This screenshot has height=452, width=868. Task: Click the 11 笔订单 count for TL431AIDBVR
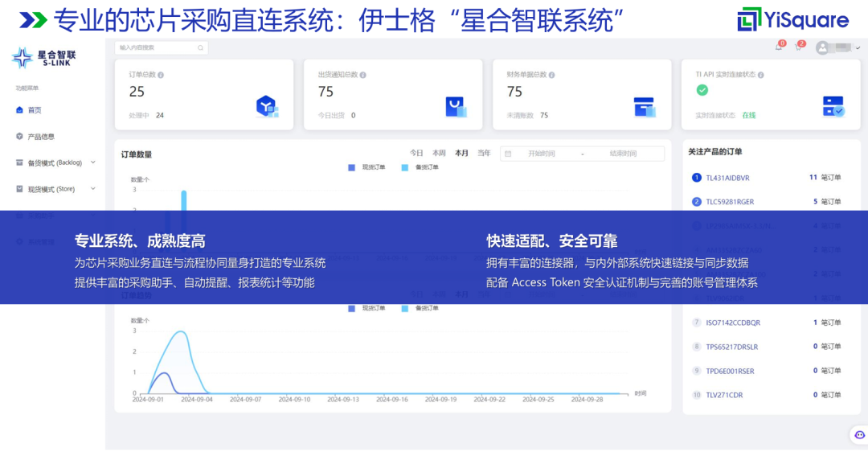[825, 178]
